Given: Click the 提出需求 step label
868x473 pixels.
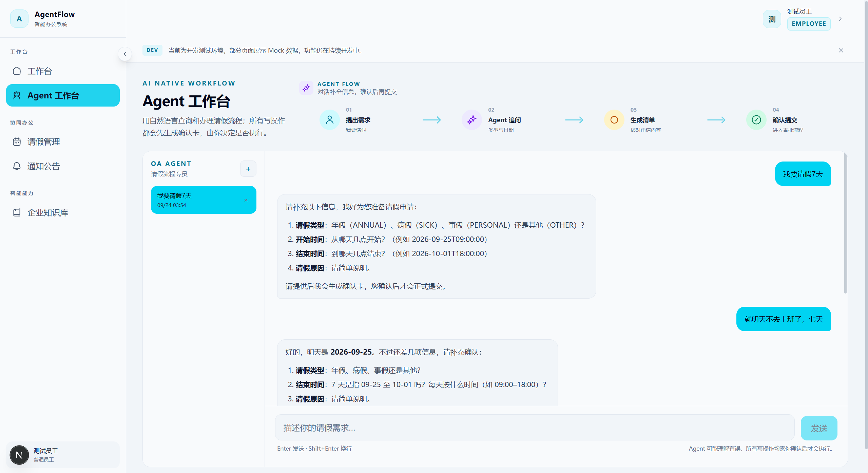Looking at the screenshot, I should 358,120.
